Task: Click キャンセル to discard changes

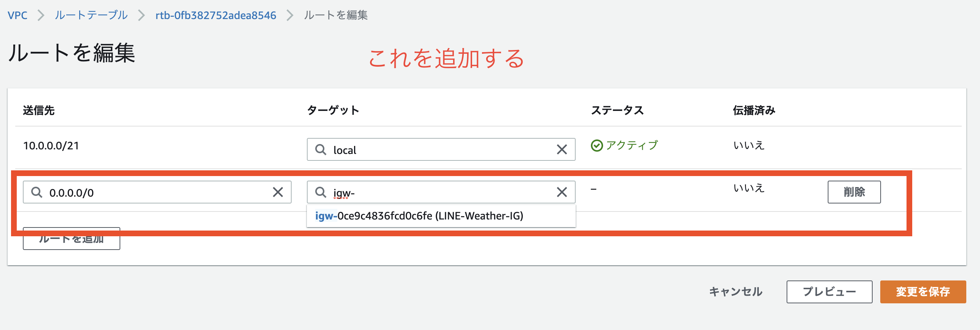Action: point(736,292)
